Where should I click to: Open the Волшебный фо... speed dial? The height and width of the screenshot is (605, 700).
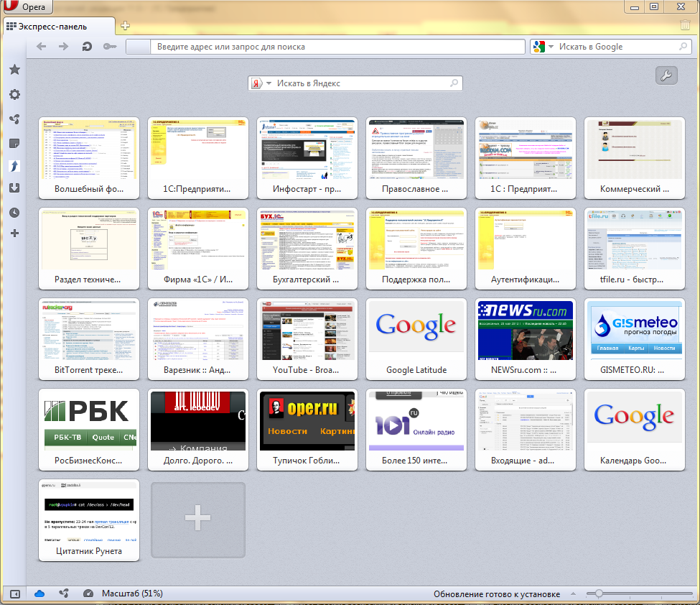point(89,158)
